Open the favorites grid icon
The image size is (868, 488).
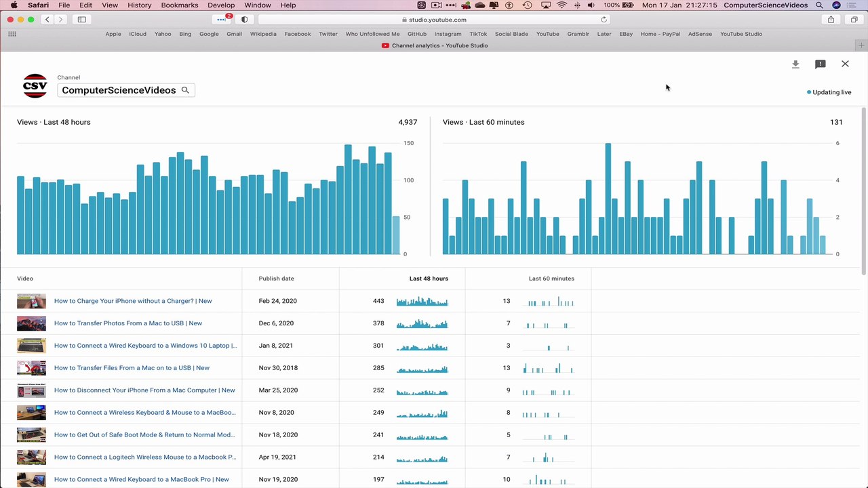pos(12,34)
